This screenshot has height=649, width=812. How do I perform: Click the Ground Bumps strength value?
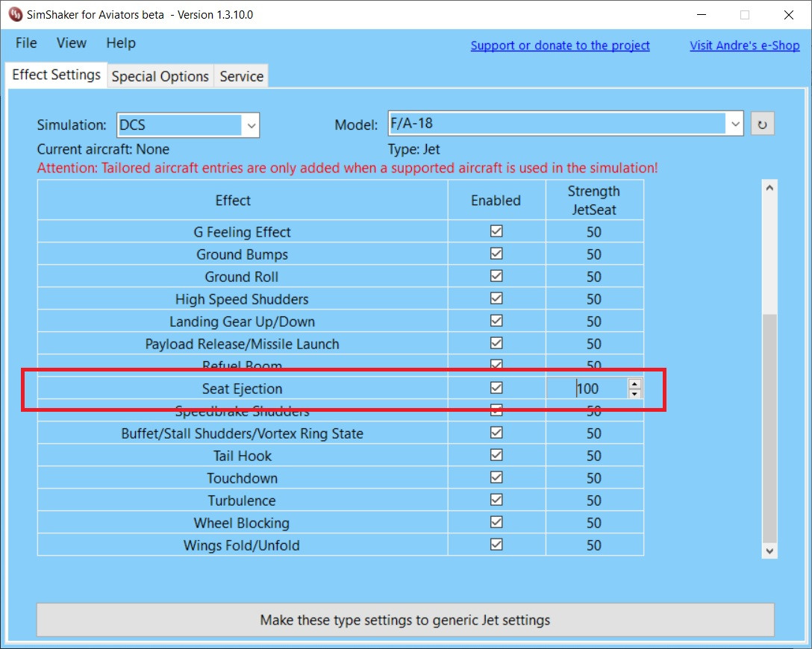point(594,254)
